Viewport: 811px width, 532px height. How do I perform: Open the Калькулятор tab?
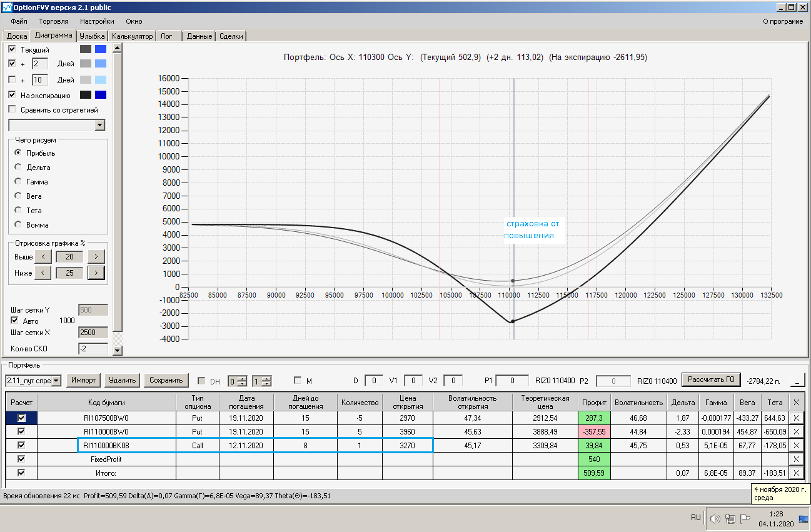132,36
